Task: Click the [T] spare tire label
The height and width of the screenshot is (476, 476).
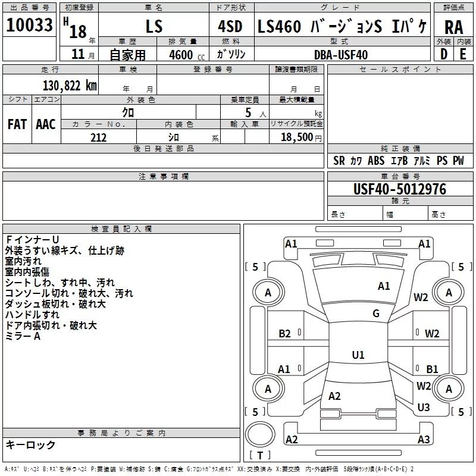Action: point(259,456)
